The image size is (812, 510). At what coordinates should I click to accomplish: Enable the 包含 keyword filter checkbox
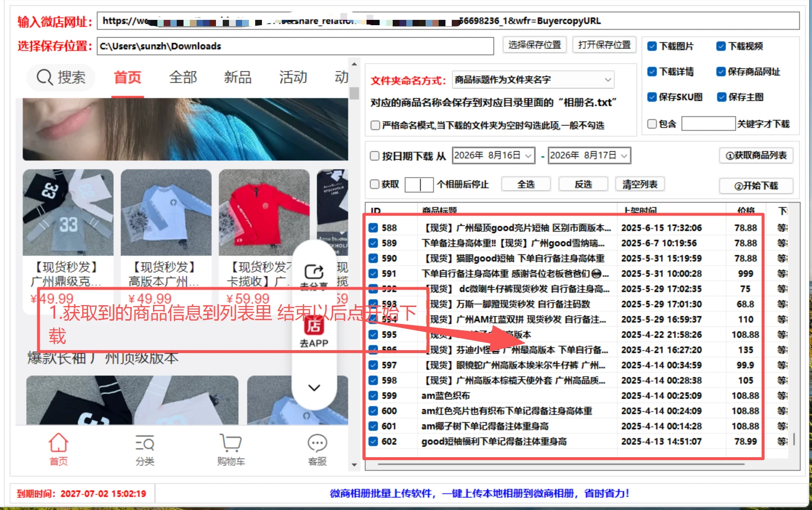652,124
